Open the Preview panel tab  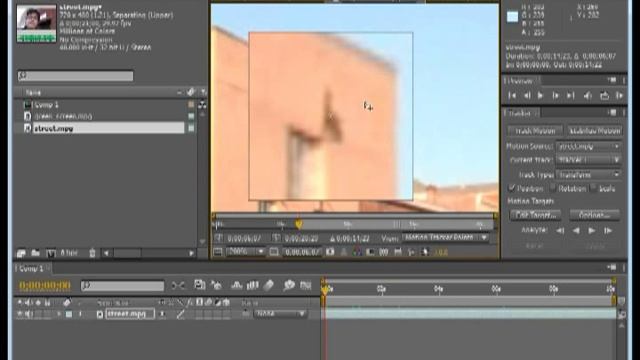[521, 81]
